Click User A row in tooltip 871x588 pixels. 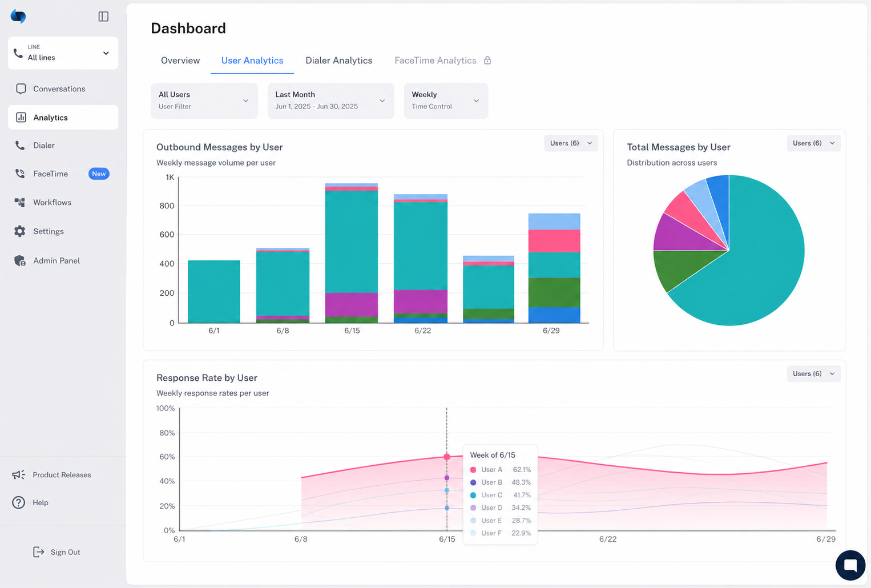(501, 470)
